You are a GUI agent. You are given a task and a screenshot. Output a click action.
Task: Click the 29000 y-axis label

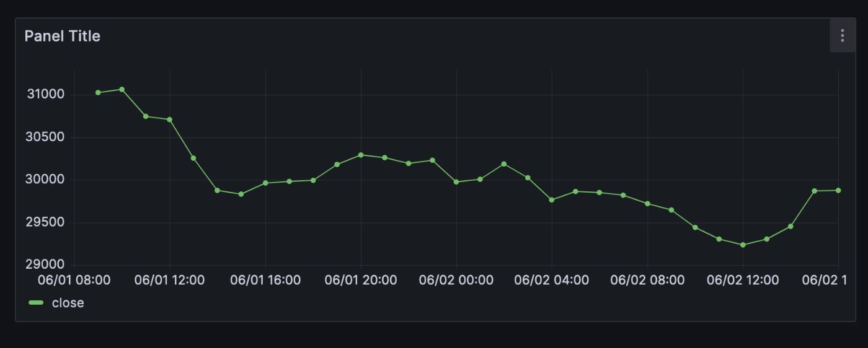tap(45, 265)
